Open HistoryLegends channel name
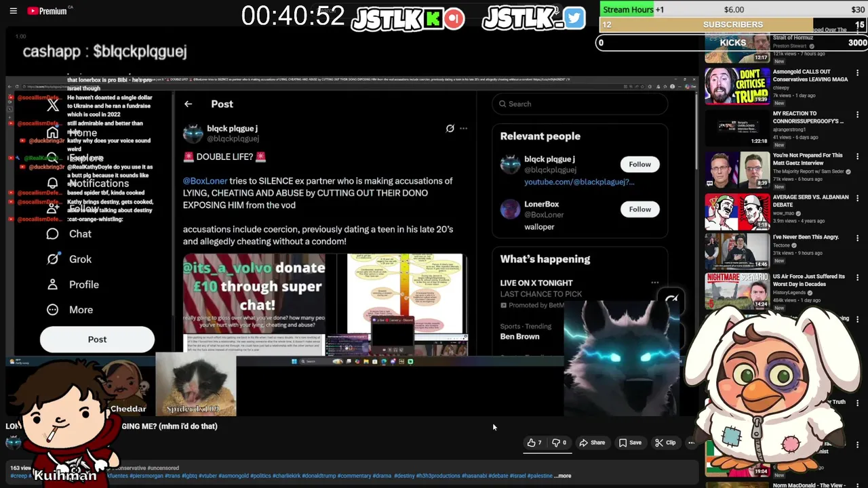The width and height of the screenshot is (868, 488). pyautogui.click(x=789, y=293)
